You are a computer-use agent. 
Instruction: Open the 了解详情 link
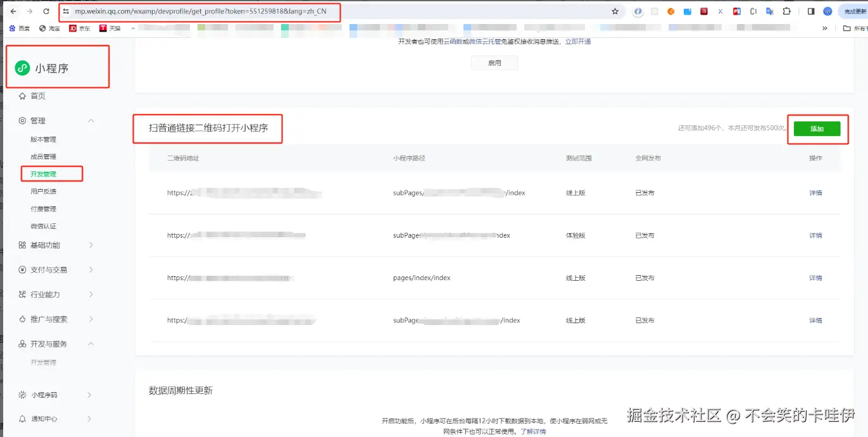tap(533, 431)
